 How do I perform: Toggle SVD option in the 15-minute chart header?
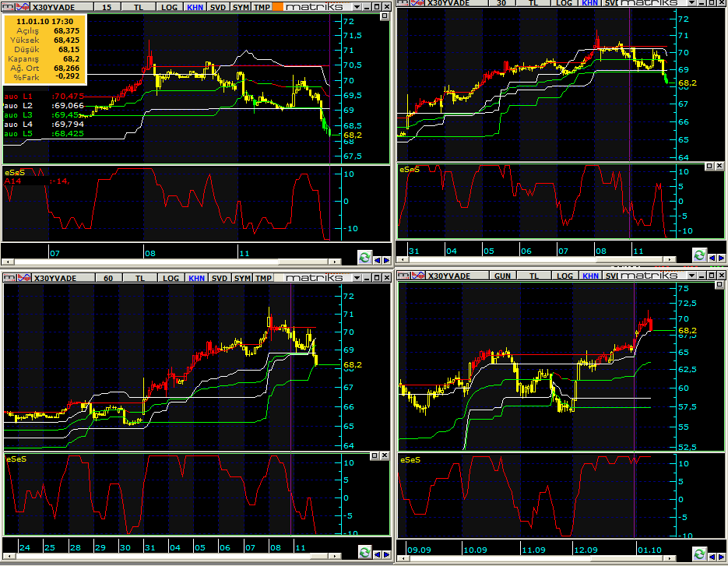pyautogui.click(x=218, y=7)
